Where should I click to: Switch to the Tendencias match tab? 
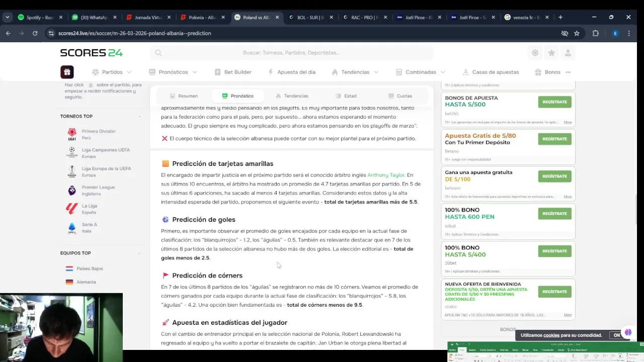coord(292,96)
